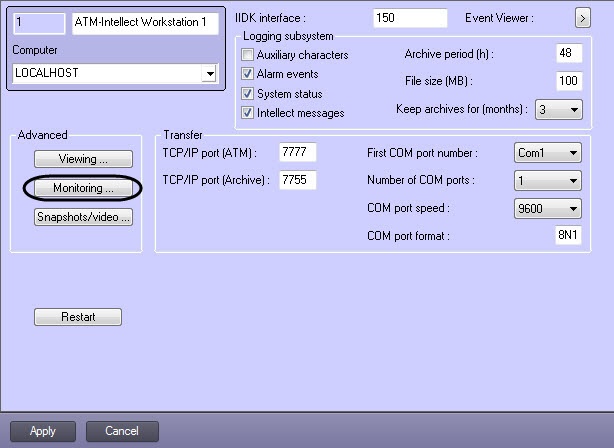Image resolution: width=614 pixels, height=448 pixels.
Task: Open Event Viewer arrow button
Action: pos(583,18)
